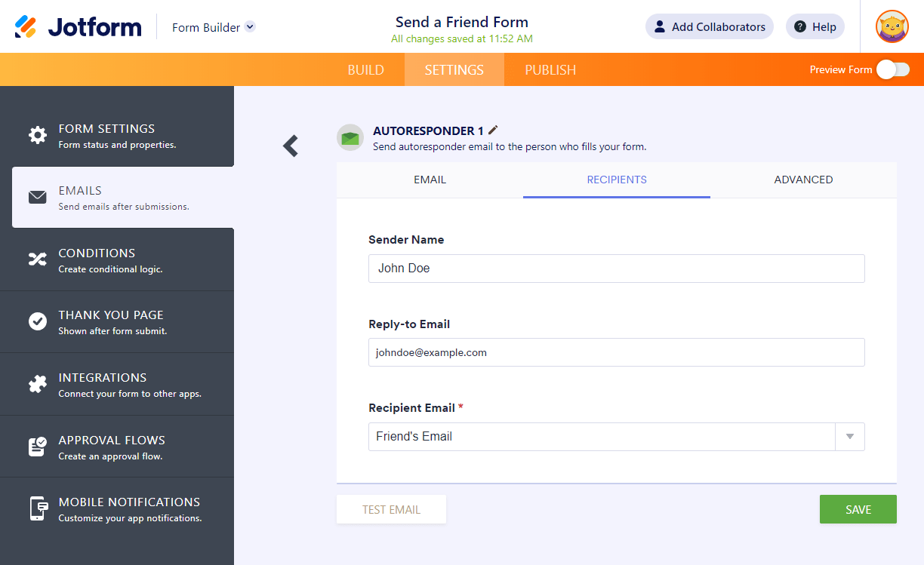Viewport: 924px width, 565px height.
Task: Switch to the Email tab
Action: point(430,180)
